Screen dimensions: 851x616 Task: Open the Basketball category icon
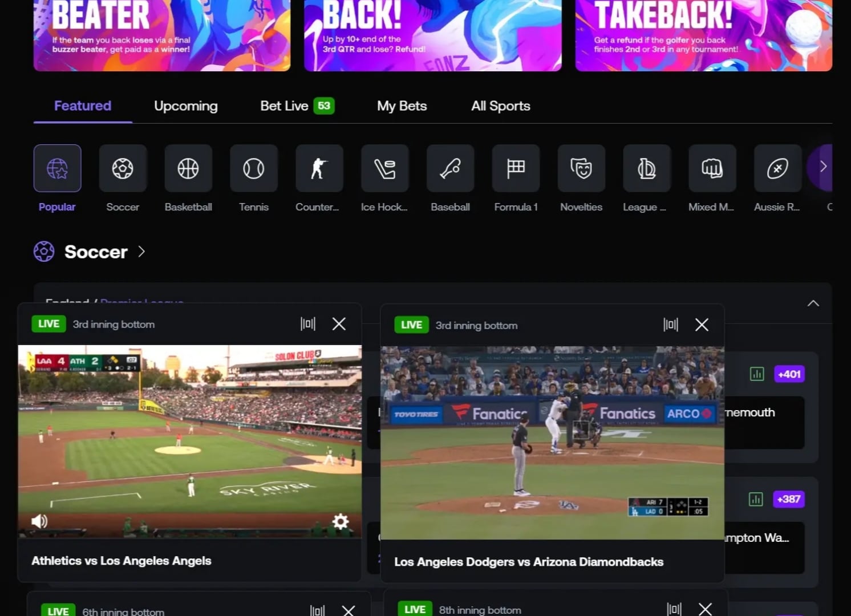(x=188, y=168)
